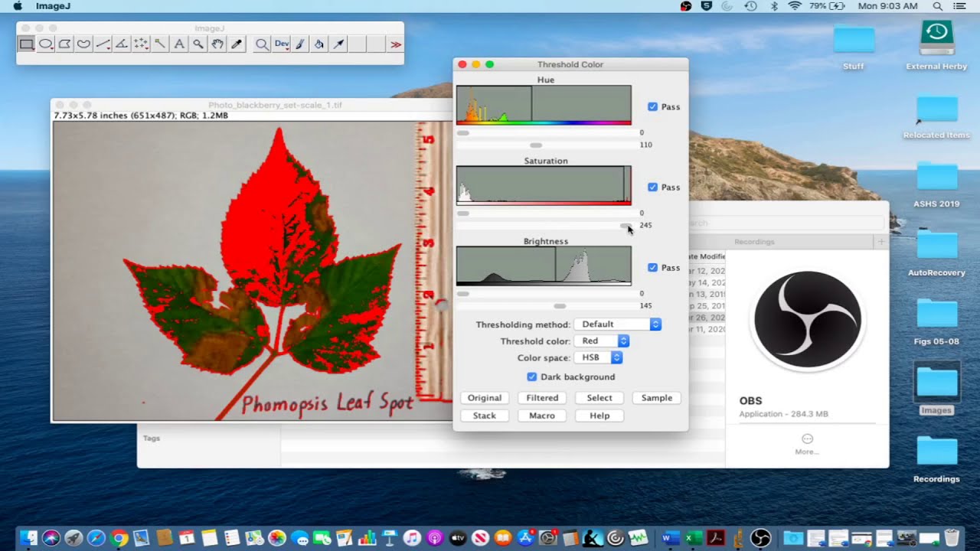Select the Multi-point tool
Viewport: 980px width, 551px height.
[x=141, y=44]
